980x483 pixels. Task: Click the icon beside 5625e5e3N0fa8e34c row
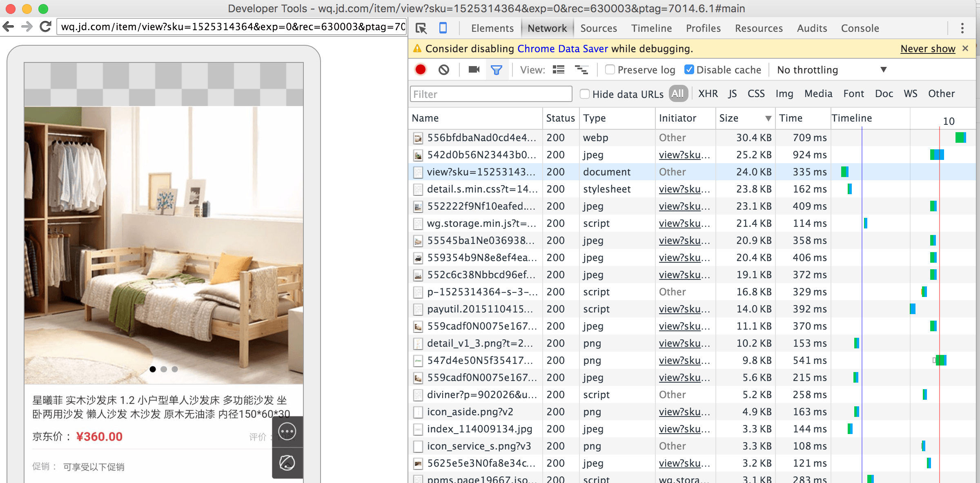tap(418, 464)
